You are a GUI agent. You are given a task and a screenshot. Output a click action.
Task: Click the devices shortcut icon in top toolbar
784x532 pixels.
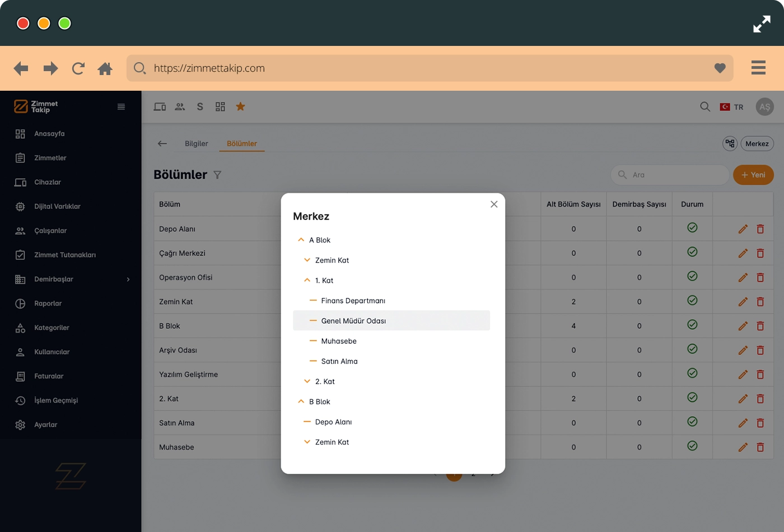click(160, 106)
